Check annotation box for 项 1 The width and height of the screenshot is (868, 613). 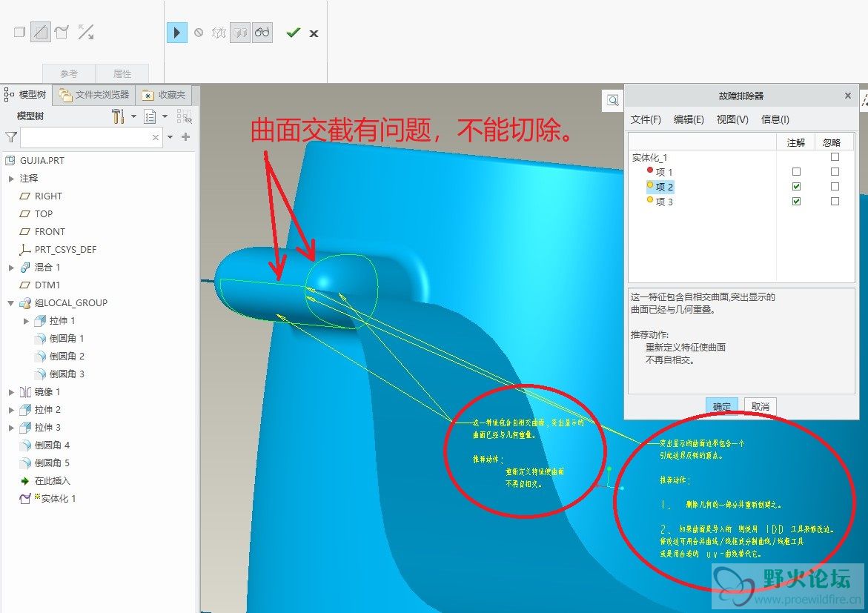coord(797,172)
